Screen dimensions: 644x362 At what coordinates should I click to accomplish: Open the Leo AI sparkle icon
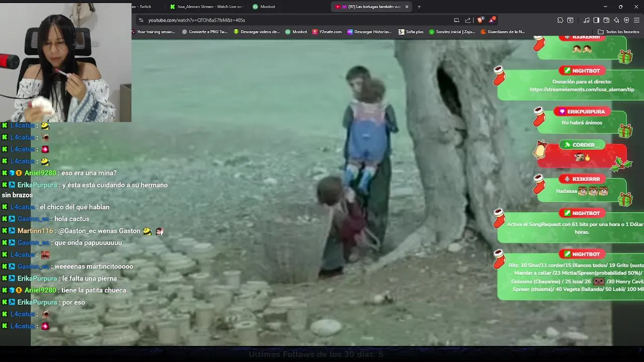pos(616,20)
